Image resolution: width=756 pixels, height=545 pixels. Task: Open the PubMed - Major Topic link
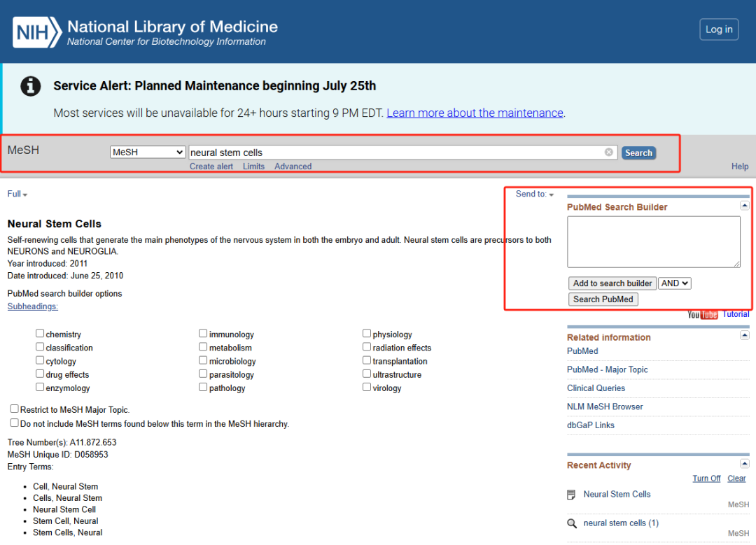[608, 369]
